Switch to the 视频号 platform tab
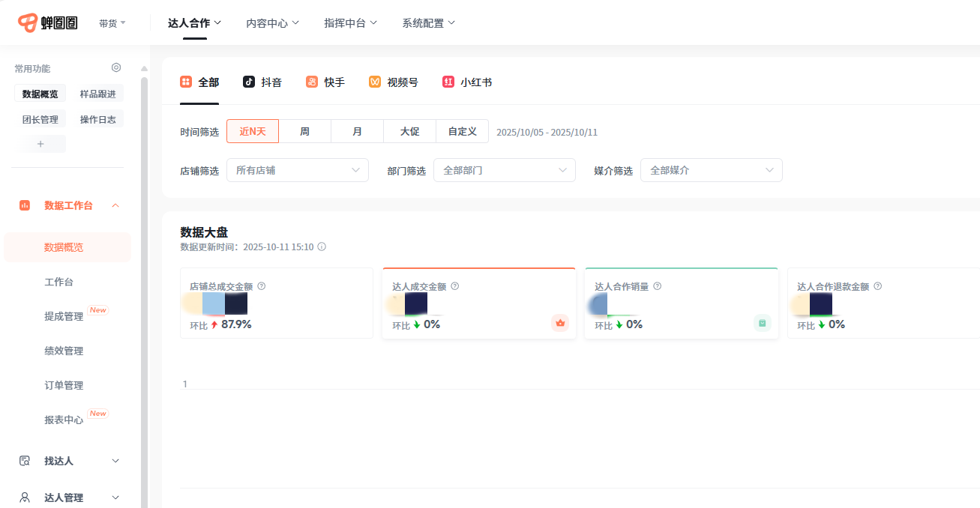Image resolution: width=980 pixels, height=508 pixels. pyautogui.click(x=375, y=82)
